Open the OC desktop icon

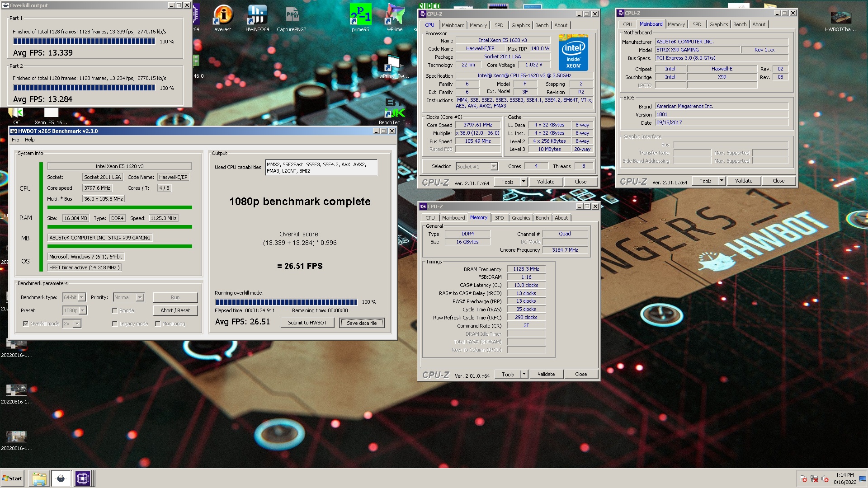(x=16, y=116)
